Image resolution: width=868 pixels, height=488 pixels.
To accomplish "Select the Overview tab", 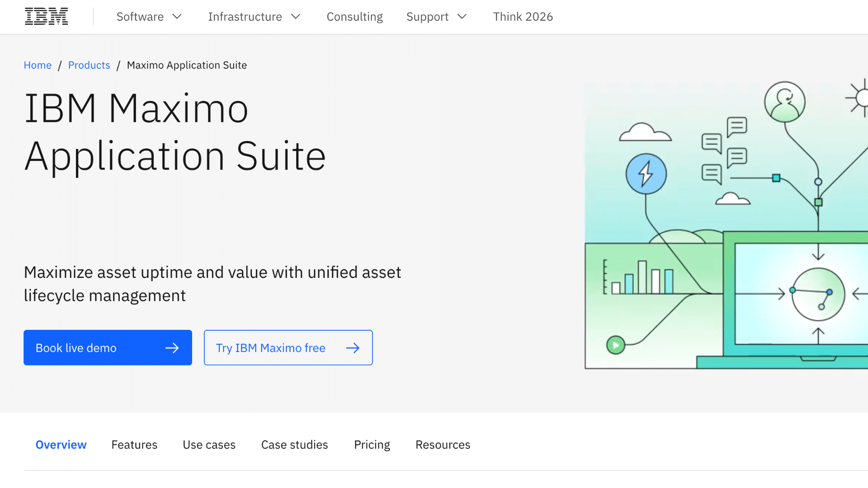I will click(61, 445).
